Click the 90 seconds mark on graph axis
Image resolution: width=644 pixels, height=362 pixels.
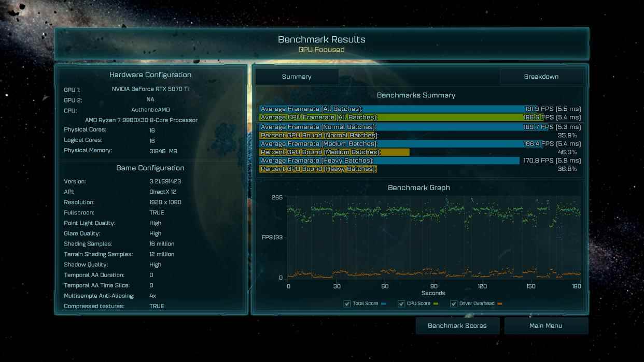point(433,286)
